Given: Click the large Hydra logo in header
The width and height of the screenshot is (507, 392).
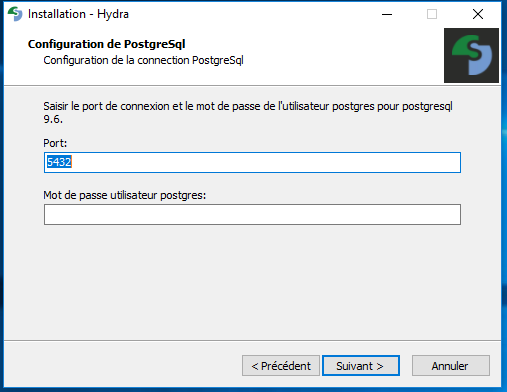Looking at the screenshot, I should pos(471,55).
